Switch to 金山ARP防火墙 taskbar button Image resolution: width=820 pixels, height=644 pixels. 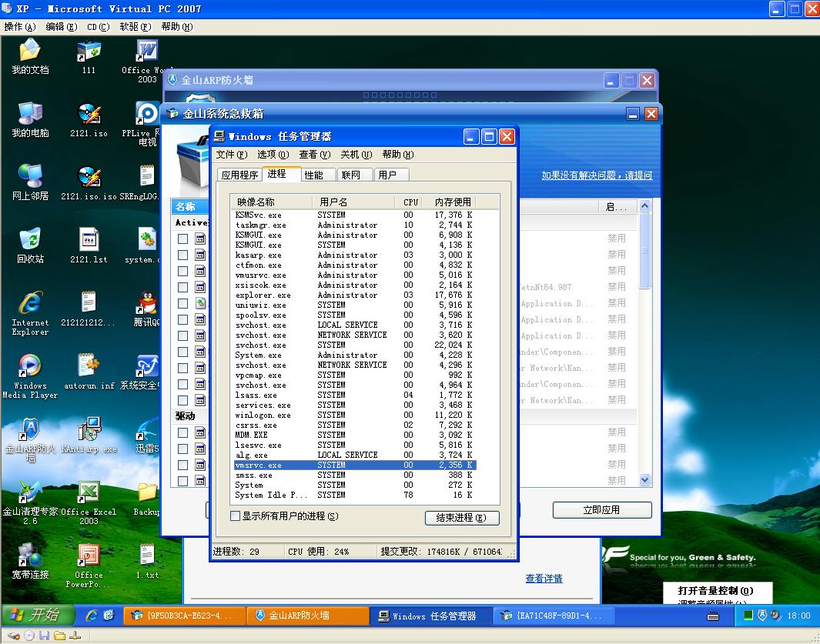(x=307, y=616)
